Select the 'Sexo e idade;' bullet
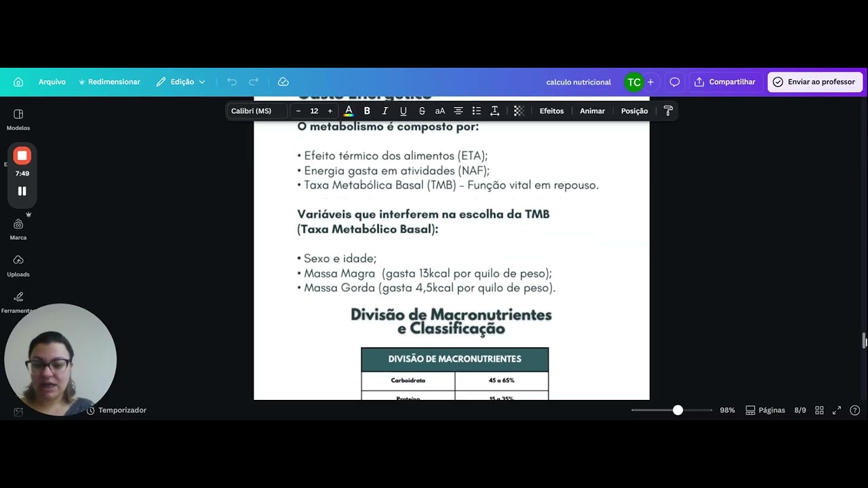 point(336,259)
